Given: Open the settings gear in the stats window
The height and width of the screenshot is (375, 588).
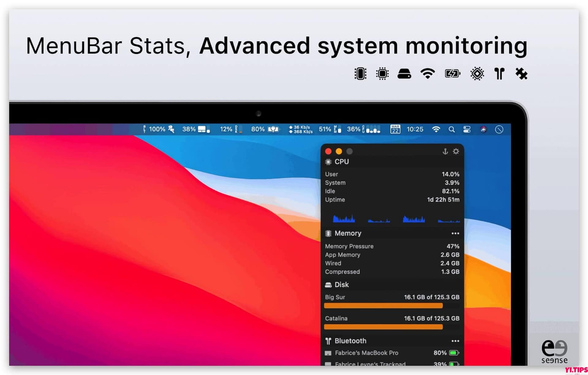Looking at the screenshot, I should pyautogui.click(x=456, y=151).
